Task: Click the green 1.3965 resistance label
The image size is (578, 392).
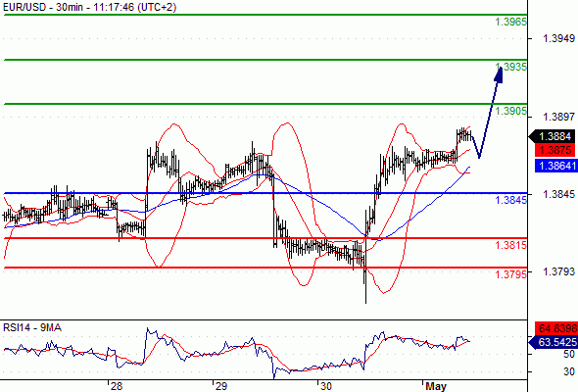Action: pyautogui.click(x=510, y=22)
